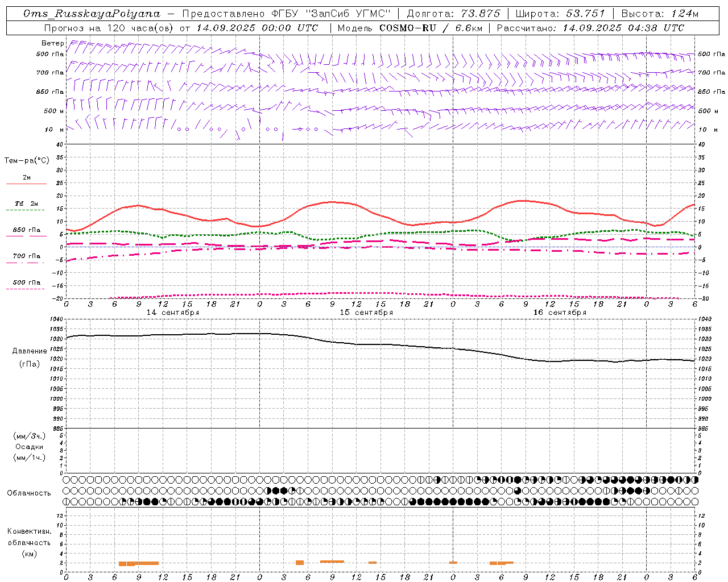
Task: Click the elevation label Высота: 124м
Action: pyautogui.click(x=660, y=14)
